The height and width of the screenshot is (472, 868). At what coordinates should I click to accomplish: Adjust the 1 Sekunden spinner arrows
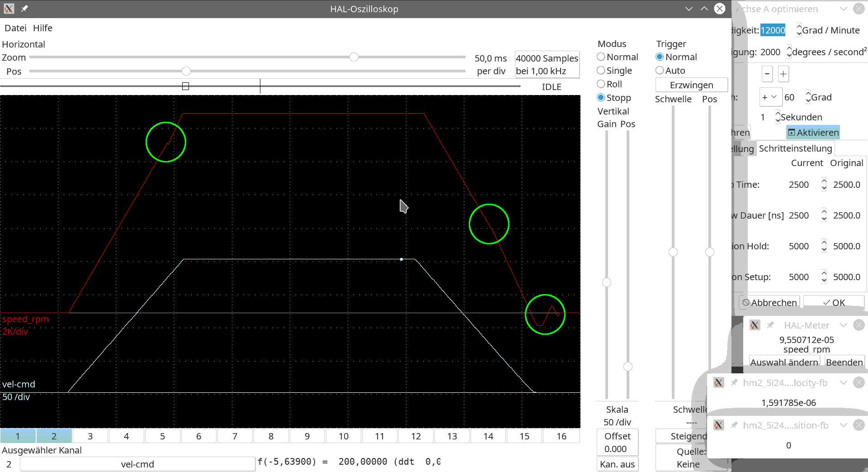(778, 117)
